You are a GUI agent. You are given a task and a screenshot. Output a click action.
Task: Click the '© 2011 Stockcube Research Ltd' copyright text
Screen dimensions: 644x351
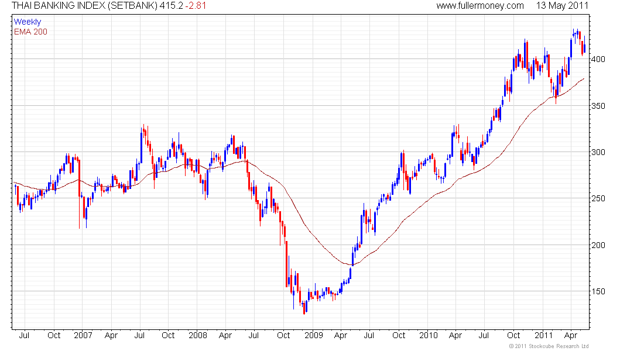pos(549,346)
